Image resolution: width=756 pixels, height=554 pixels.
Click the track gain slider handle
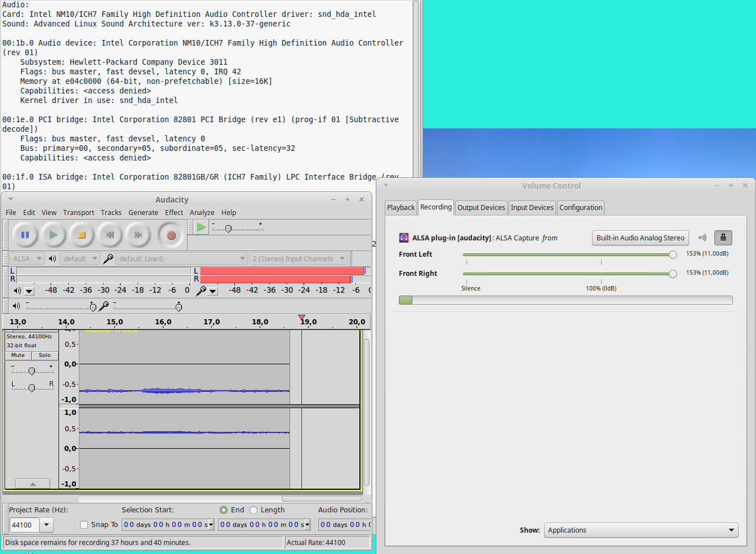pos(32,371)
